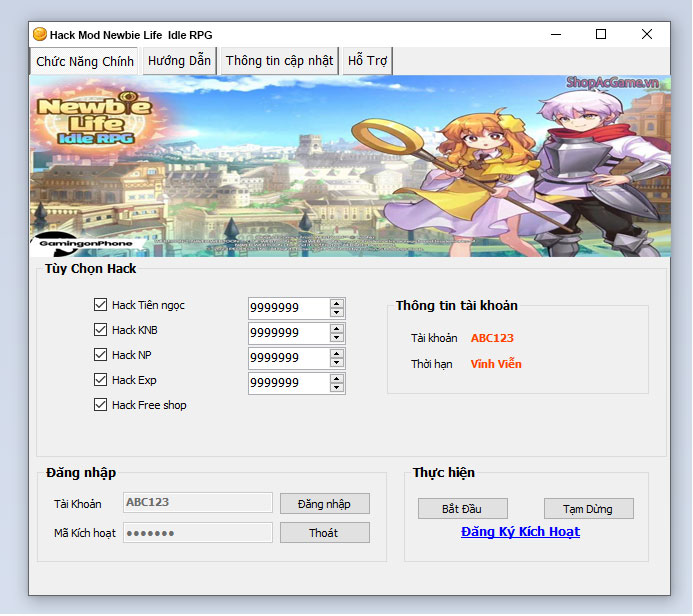Click the Thoát button
The image size is (693, 616).
click(324, 533)
